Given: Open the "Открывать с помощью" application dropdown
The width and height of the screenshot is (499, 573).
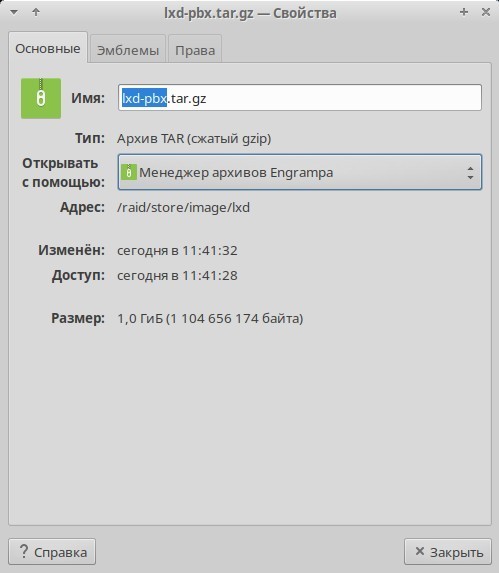Looking at the screenshot, I should [300, 172].
